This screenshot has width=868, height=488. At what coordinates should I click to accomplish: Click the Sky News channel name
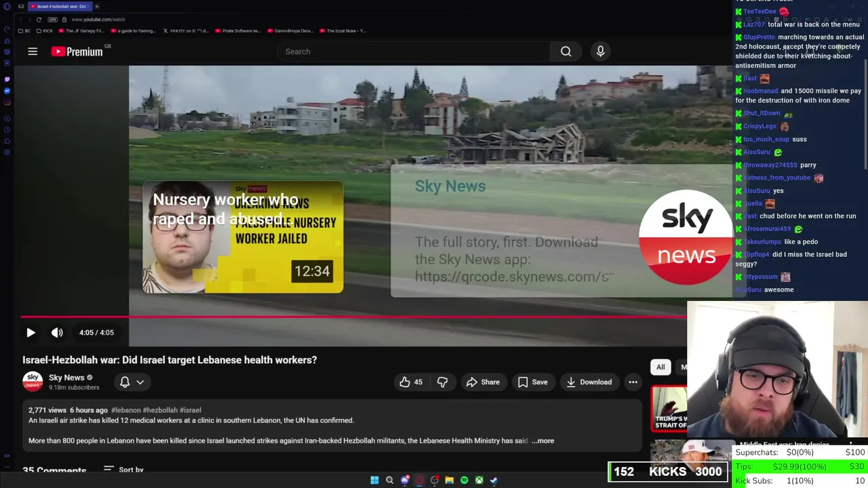click(x=66, y=378)
